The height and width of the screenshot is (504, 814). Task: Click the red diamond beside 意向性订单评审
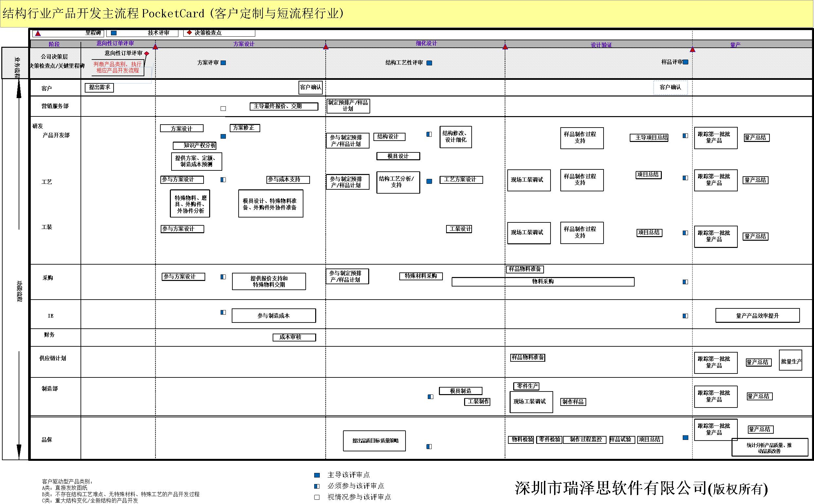pyautogui.click(x=147, y=53)
